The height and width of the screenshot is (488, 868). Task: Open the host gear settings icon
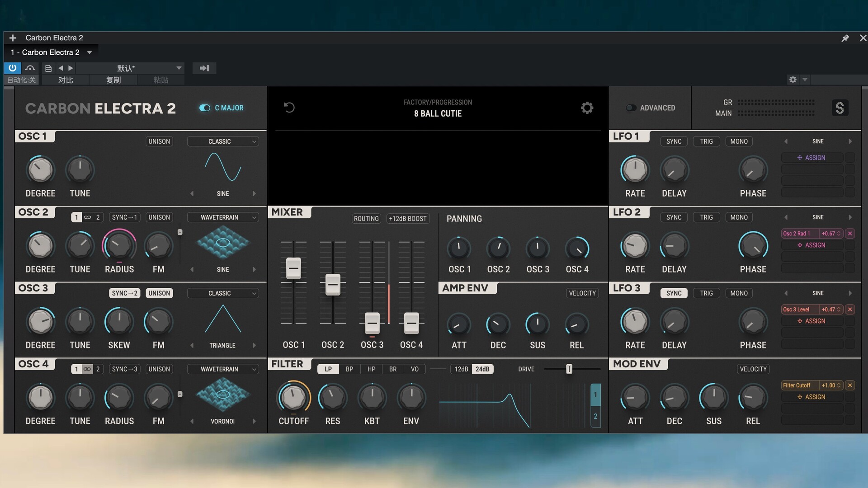coord(793,80)
